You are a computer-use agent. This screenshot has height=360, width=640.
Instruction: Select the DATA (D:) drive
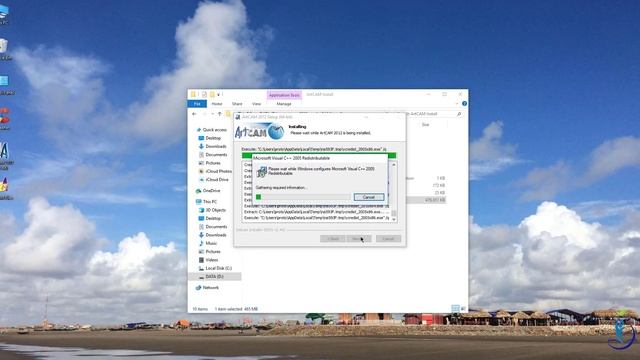point(214,277)
